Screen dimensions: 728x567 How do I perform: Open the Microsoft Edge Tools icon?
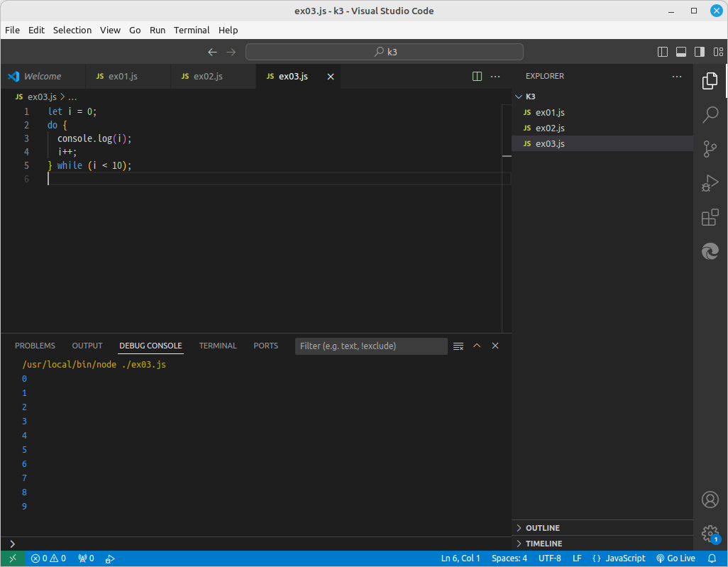pos(710,251)
